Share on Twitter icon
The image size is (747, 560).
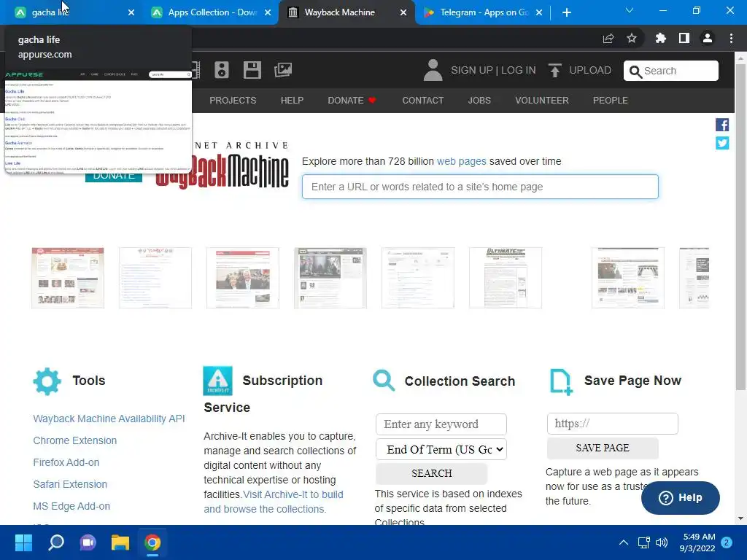[x=722, y=143]
